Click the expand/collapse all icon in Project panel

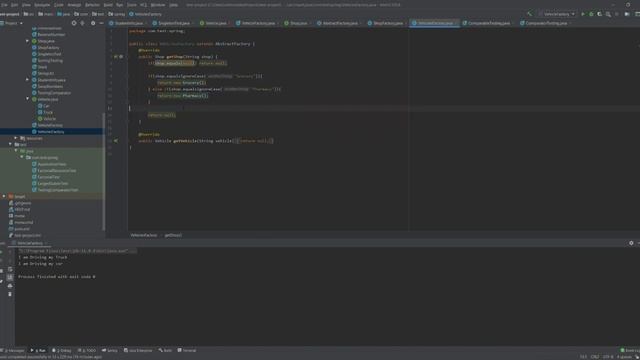click(83, 23)
